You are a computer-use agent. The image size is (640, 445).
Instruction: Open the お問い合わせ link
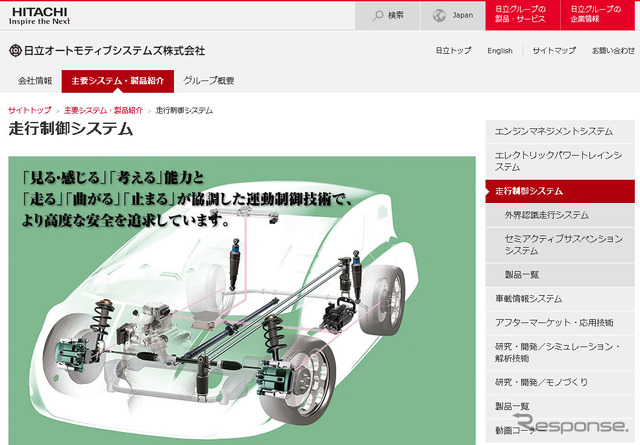coord(613,51)
